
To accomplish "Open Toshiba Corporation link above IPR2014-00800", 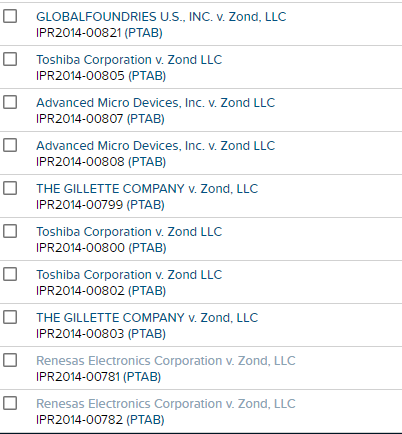I will 129,232.
